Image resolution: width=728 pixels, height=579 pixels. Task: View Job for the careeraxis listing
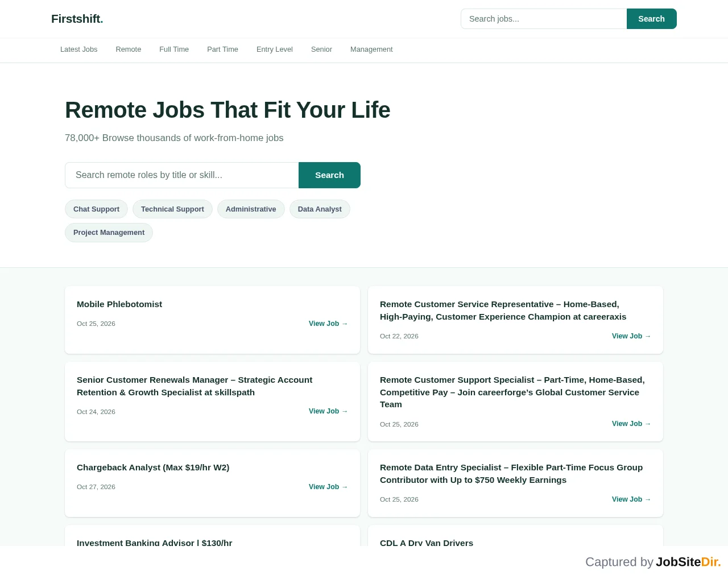(x=631, y=336)
